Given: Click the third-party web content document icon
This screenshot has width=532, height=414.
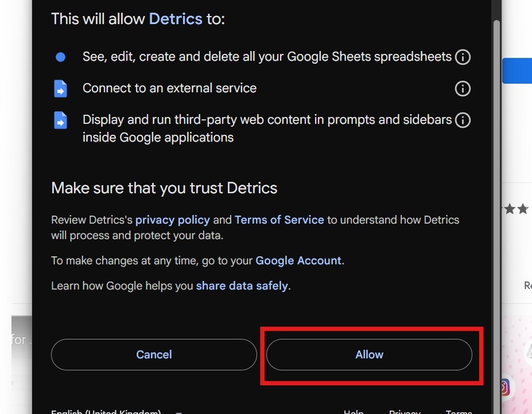Looking at the screenshot, I should tap(60, 120).
